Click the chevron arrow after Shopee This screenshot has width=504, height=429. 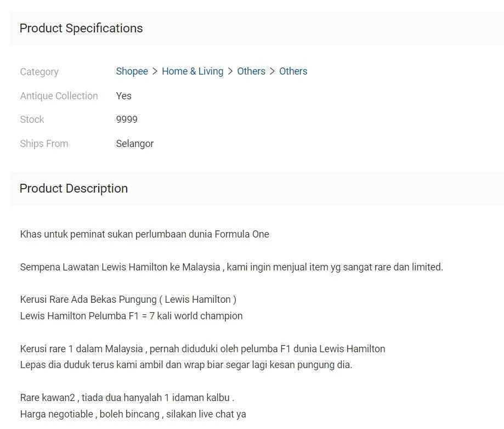[155, 71]
